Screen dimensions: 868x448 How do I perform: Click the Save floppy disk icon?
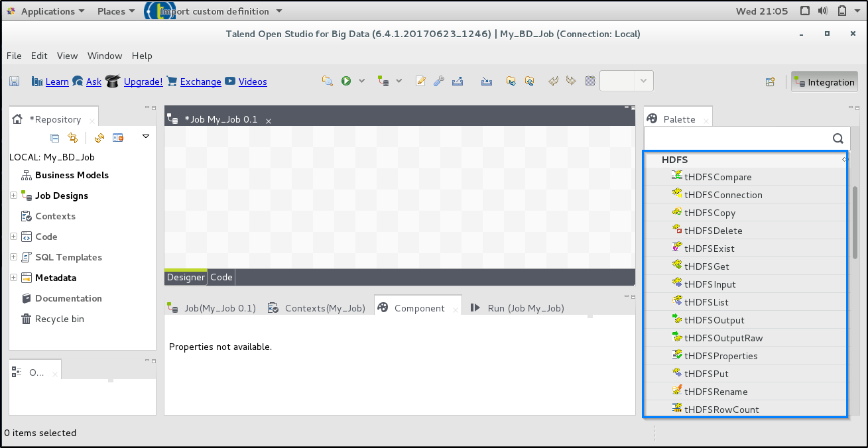tap(14, 82)
